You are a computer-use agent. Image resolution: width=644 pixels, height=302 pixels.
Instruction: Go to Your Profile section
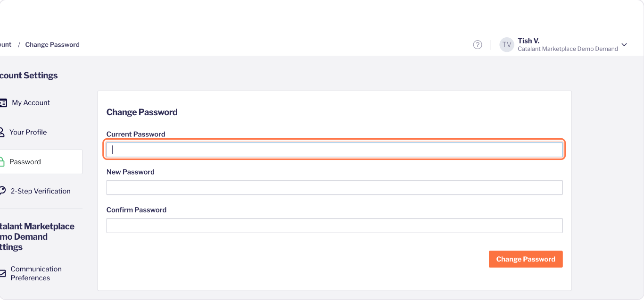(x=28, y=132)
